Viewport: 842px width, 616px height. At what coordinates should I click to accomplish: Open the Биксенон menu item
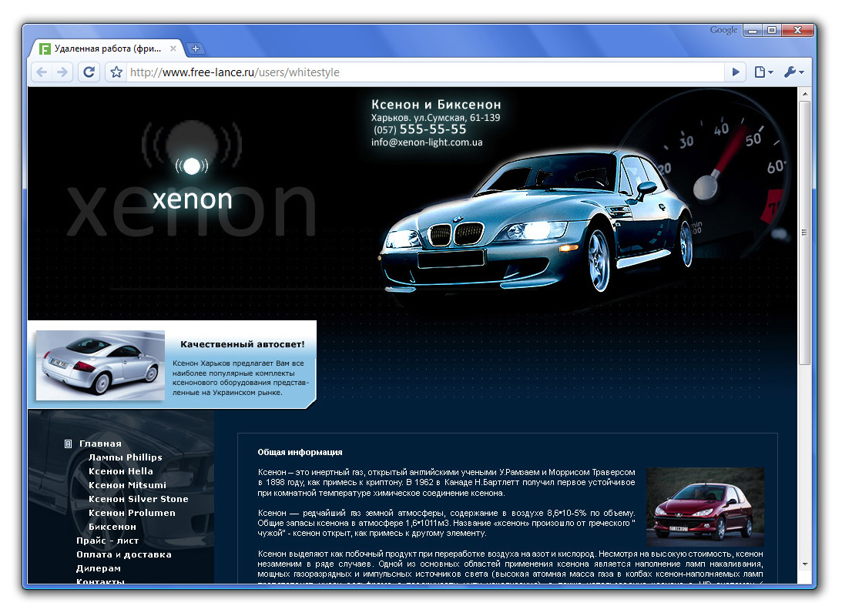[112, 527]
